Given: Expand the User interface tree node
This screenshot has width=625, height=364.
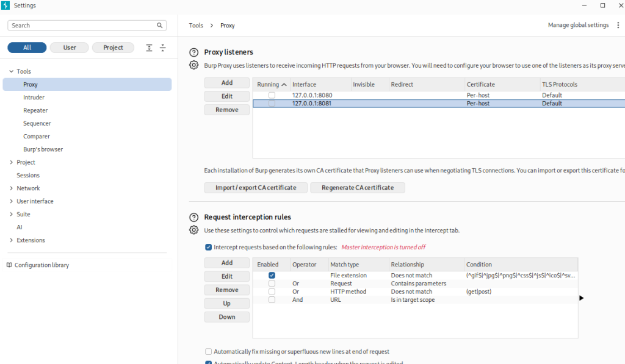Looking at the screenshot, I should (x=11, y=201).
